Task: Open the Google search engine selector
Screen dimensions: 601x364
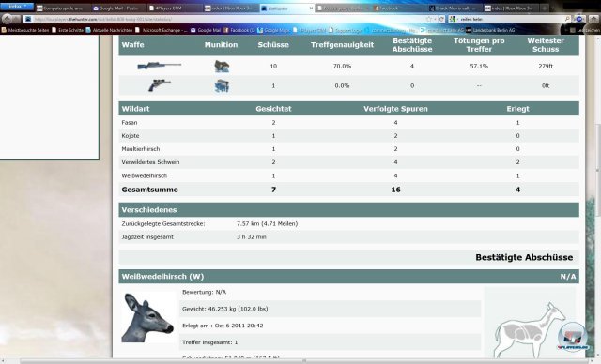Action: 454,19
